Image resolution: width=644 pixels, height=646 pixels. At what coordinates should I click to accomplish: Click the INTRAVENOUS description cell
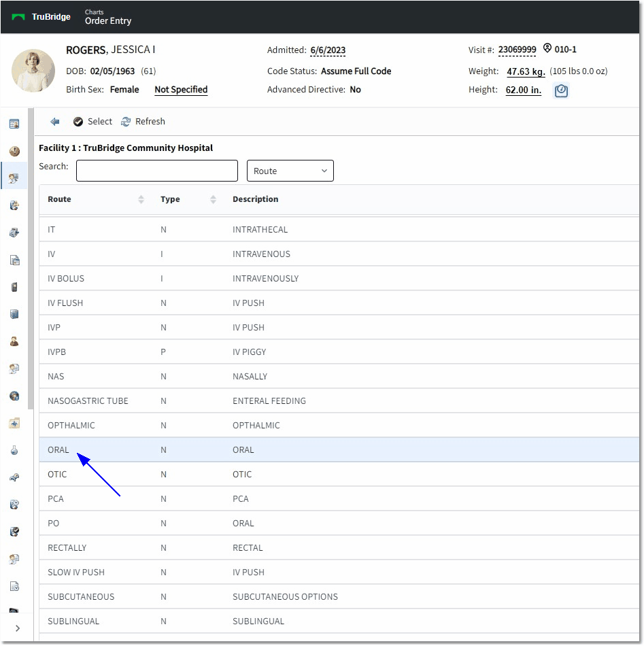click(261, 254)
